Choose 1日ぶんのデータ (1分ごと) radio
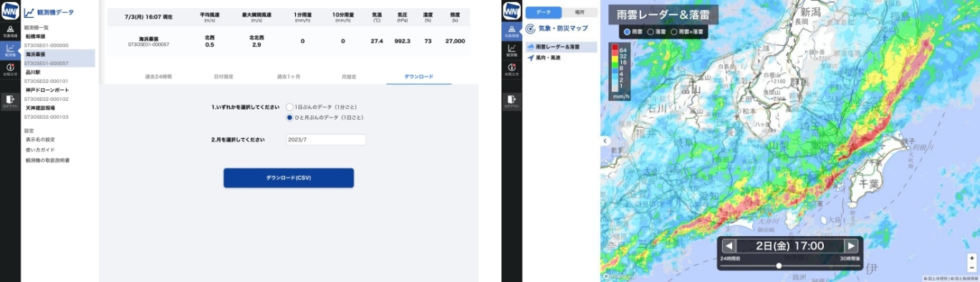The image size is (980, 282). [x=289, y=107]
